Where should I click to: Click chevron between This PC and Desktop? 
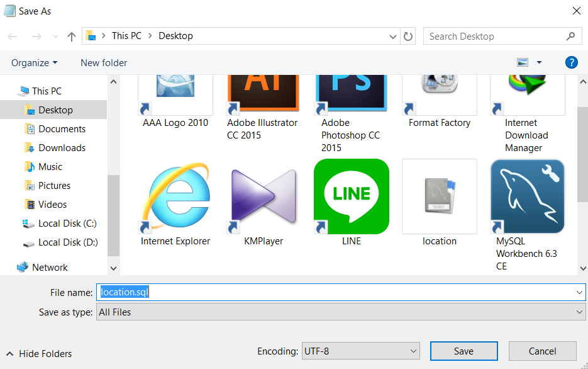[150, 36]
